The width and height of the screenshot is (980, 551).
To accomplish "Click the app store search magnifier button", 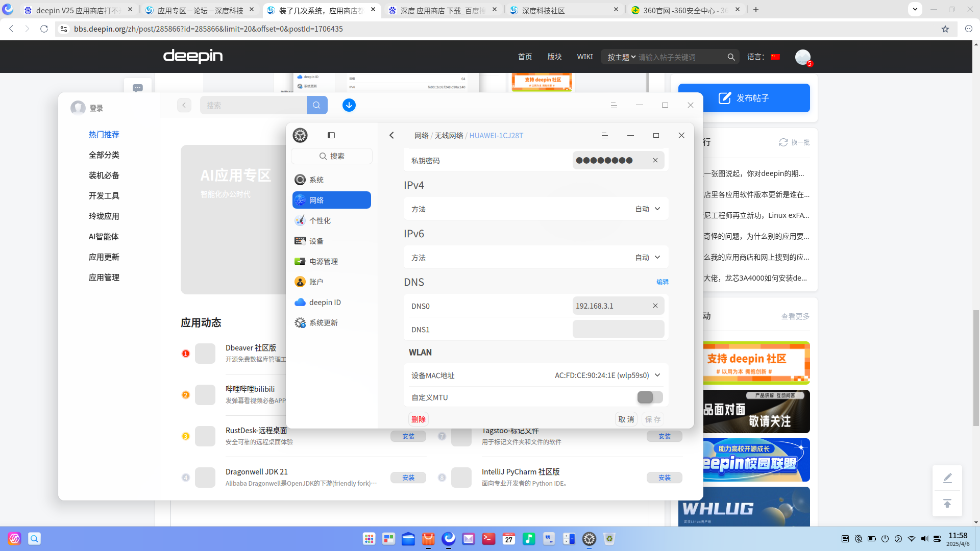I will tap(317, 105).
